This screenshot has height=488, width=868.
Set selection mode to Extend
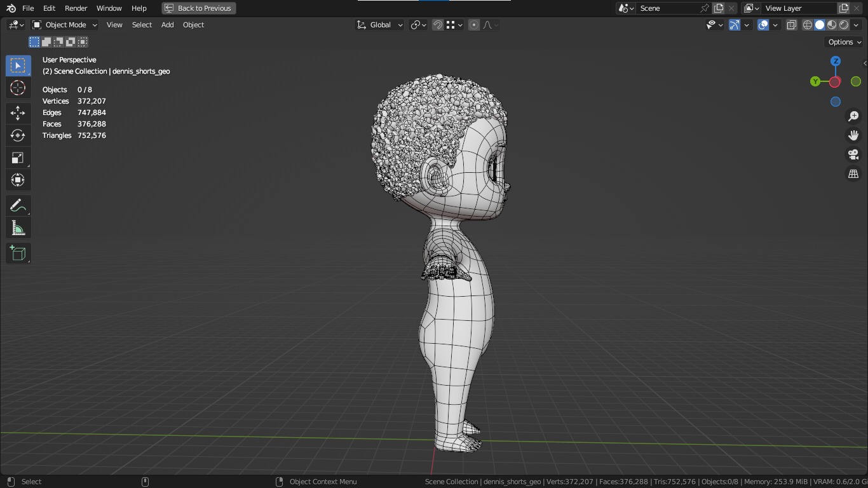[x=46, y=42]
